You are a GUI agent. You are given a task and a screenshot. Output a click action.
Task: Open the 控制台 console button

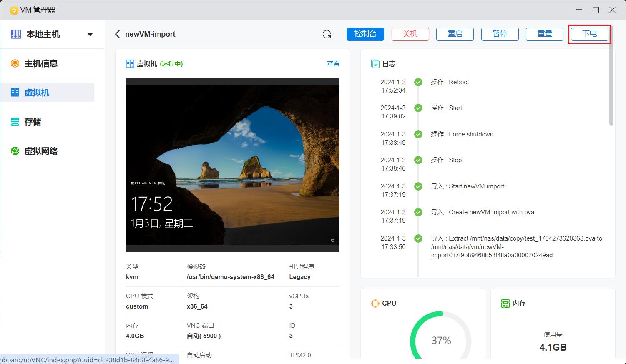[x=365, y=34]
